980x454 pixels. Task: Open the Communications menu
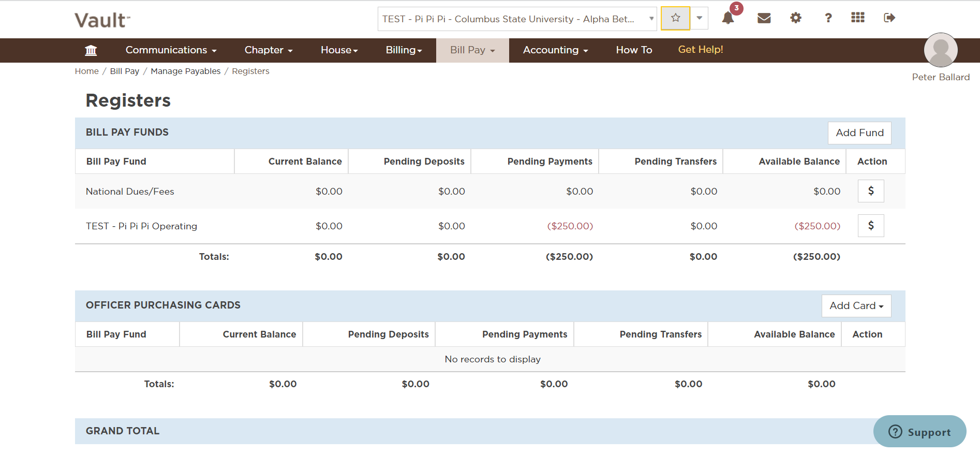pos(171,50)
